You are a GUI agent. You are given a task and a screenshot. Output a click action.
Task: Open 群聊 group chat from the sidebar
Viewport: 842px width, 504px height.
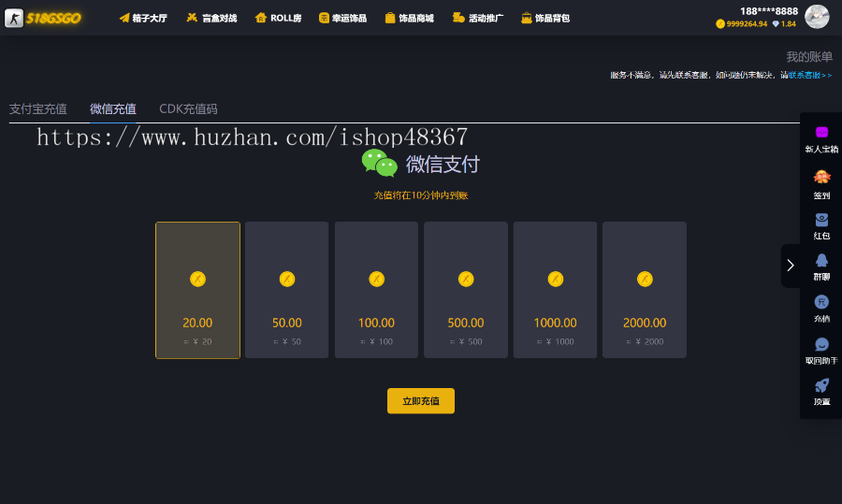[x=821, y=266]
